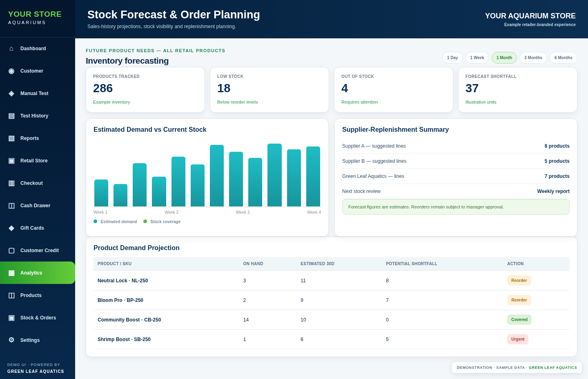
Task: Click the Forecast Shortfall 37 card
Action: tap(518, 90)
